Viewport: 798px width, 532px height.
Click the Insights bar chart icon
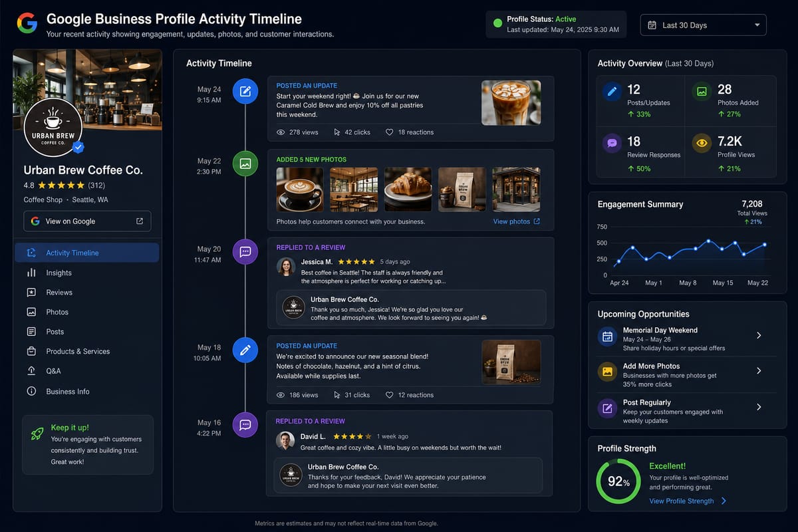click(x=31, y=273)
